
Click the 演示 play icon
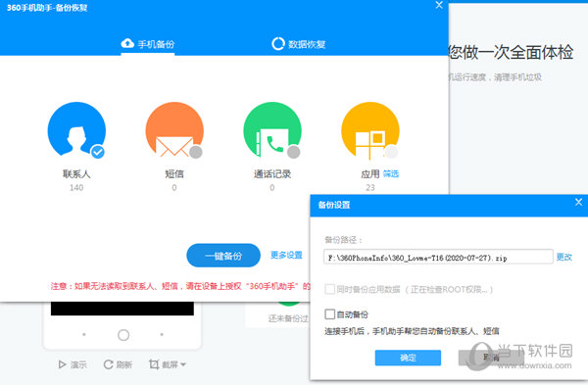click(x=63, y=364)
